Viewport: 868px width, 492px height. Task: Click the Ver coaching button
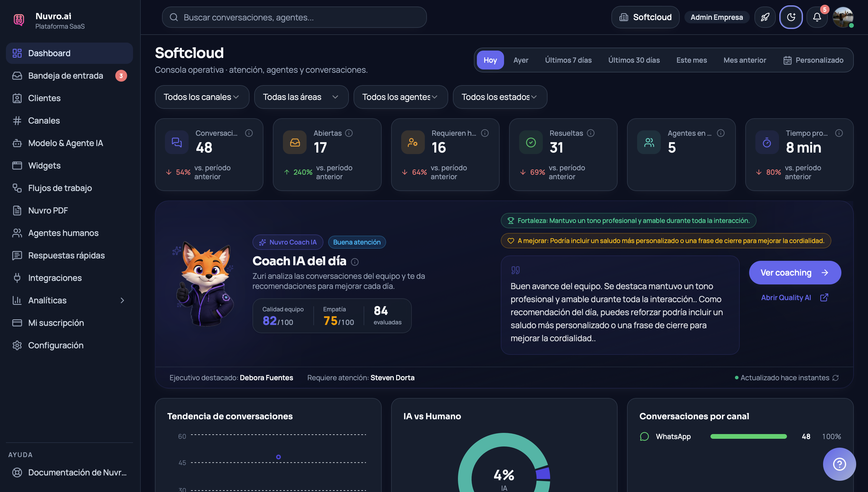[x=795, y=273]
